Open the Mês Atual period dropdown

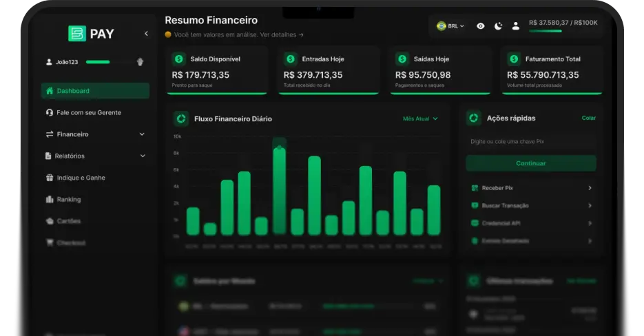pos(420,119)
